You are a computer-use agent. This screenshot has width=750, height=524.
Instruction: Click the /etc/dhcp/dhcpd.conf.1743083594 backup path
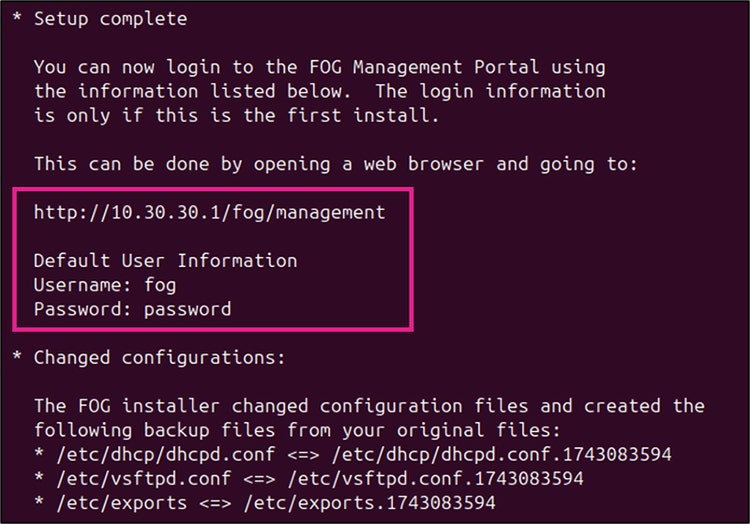[x=502, y=455]
